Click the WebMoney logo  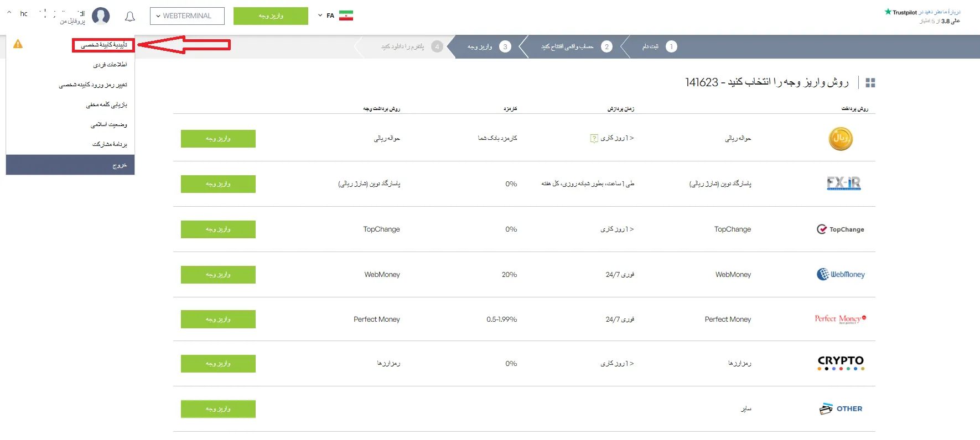[x=841, y=274]
